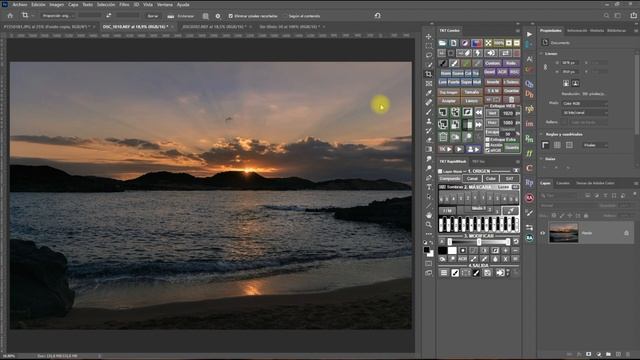Viewport: 640px width, 360px height.
Task: Click the lock icon on Fondo layer
Action: click(626, 233)
